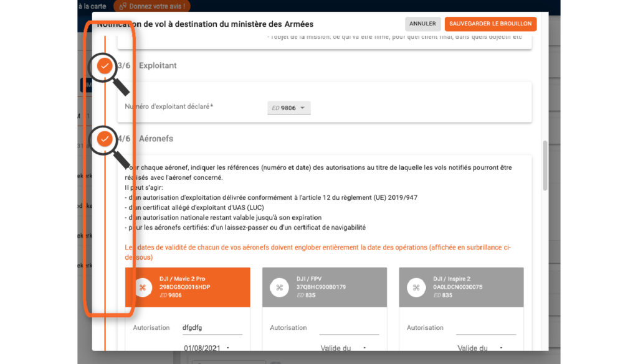This screenshot has width=638, height=364.
Task: Select the DJI / Inspire 2 aircraft card
Action: 461,287
